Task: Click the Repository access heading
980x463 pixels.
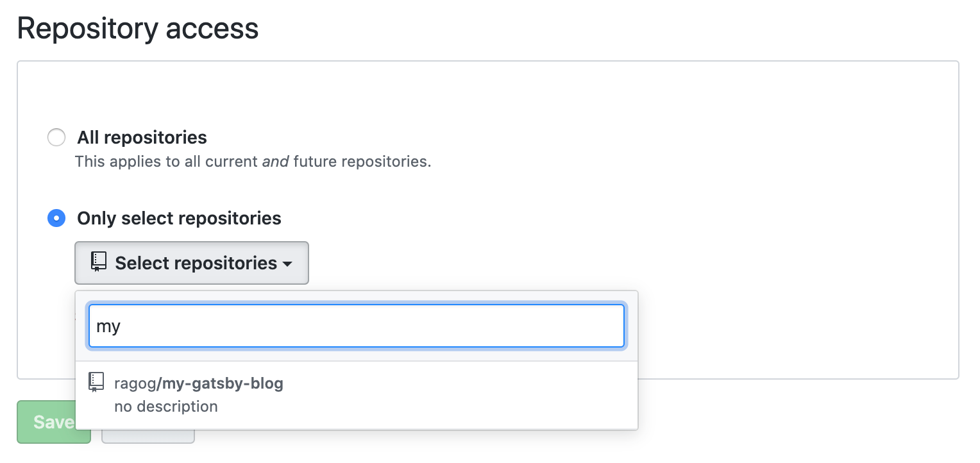Action: [138, 28]
